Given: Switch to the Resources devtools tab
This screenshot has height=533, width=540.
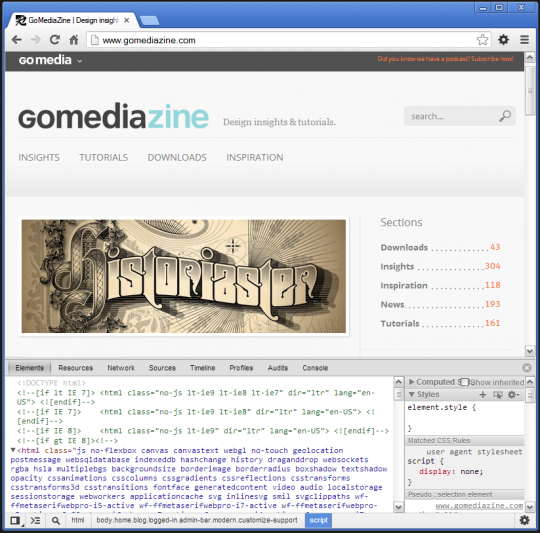Looking at the screenshot, I should click(75, 368).
